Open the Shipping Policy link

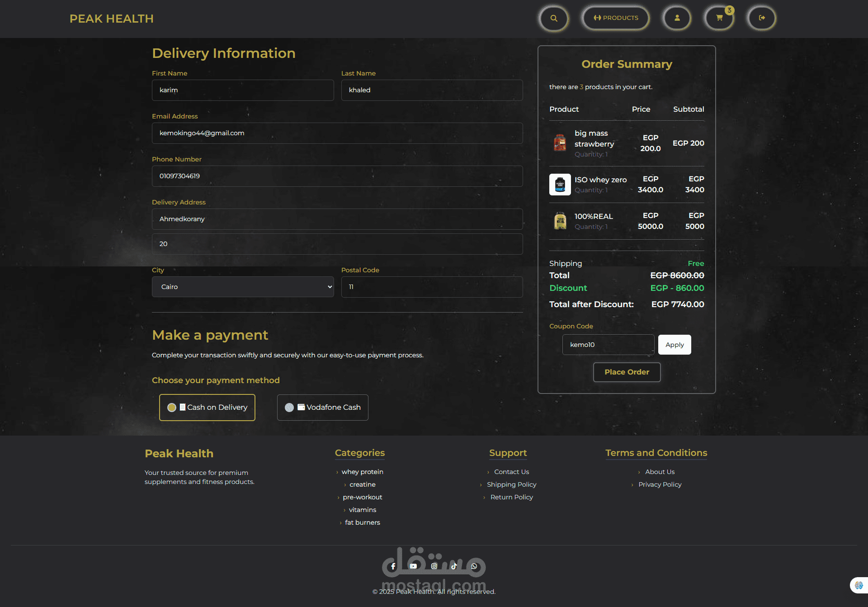click(511, 484)
